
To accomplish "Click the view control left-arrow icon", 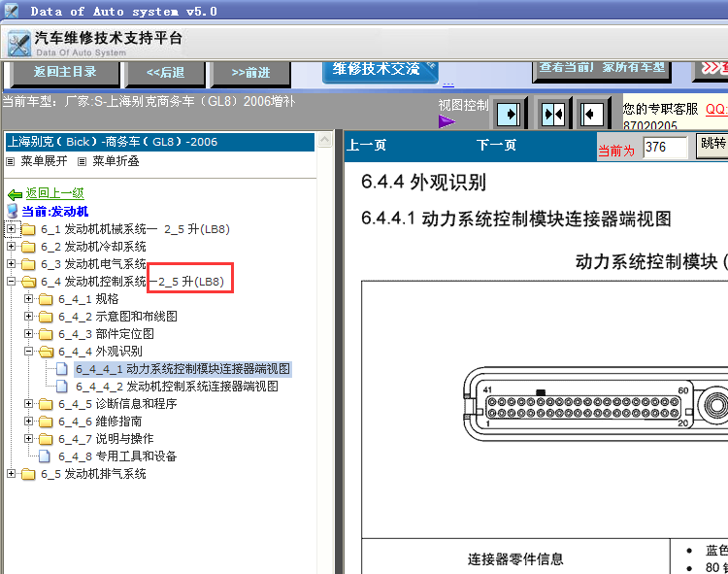I will pos(591,114).
